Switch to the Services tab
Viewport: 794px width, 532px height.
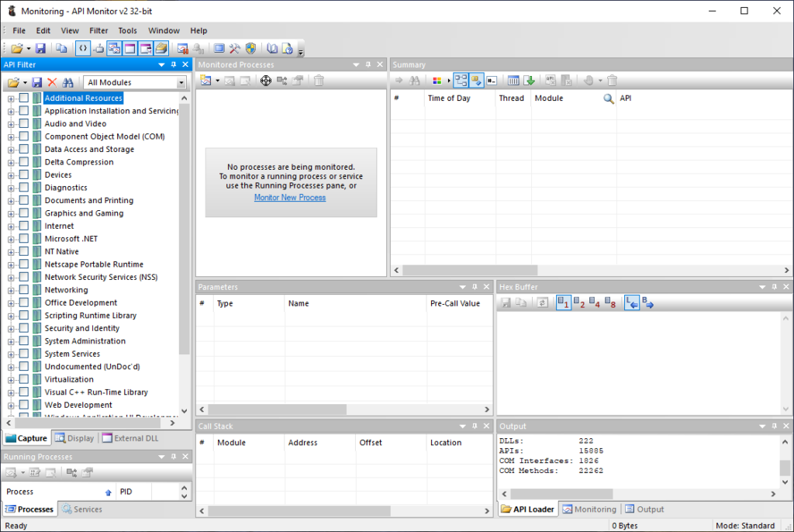pos(81,510)
